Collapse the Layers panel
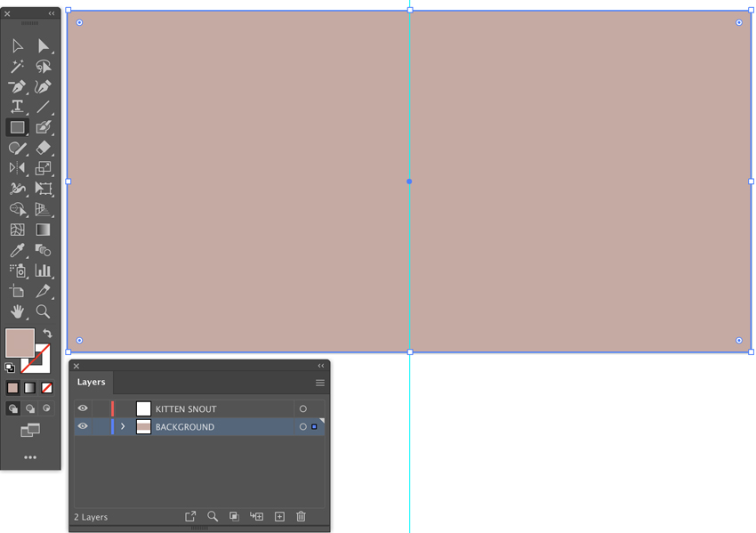Viewport: 756px width, 533px height. 321,366
